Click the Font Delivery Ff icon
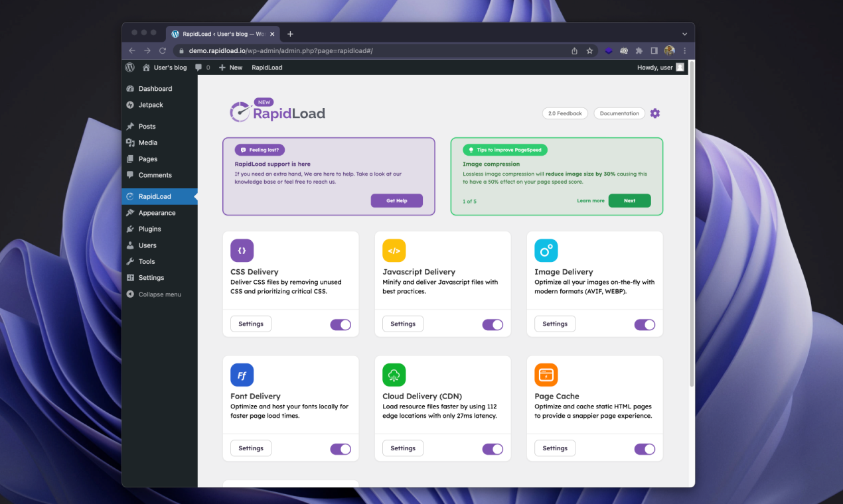This screenshot has width=843, height=504. pyautogui.click(x=242, y=375)
